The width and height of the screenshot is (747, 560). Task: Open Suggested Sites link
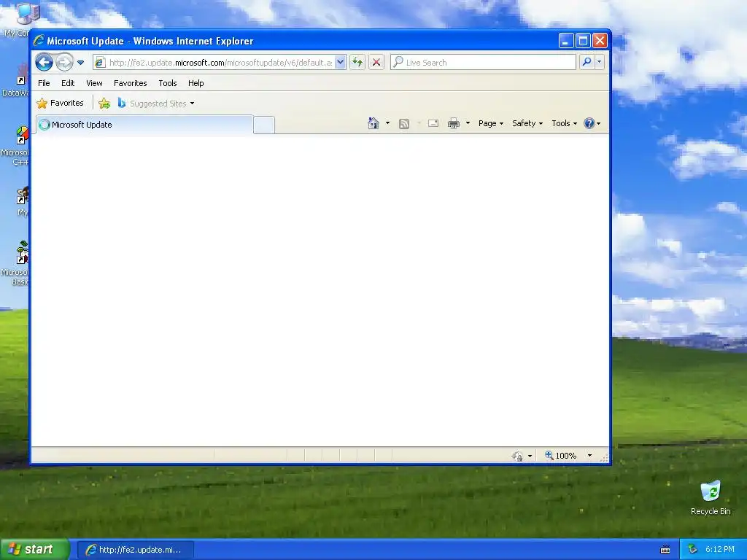tap(156, 104)
